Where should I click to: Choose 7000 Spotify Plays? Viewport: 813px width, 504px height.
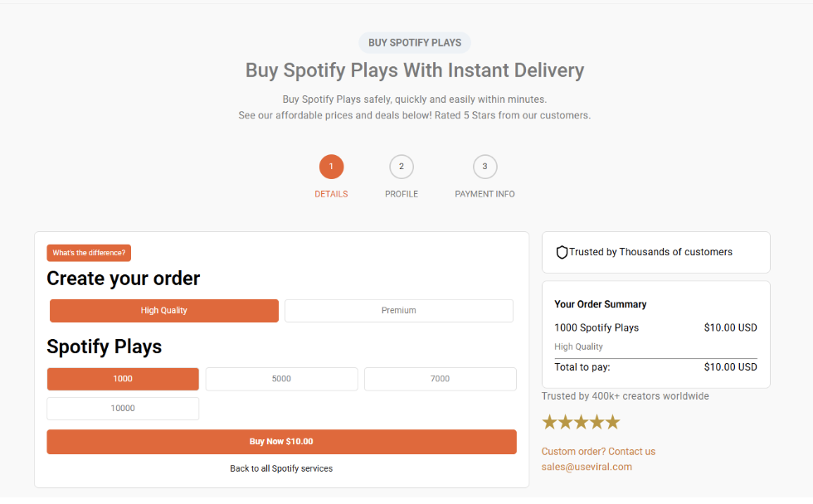(x=440, y=379)
